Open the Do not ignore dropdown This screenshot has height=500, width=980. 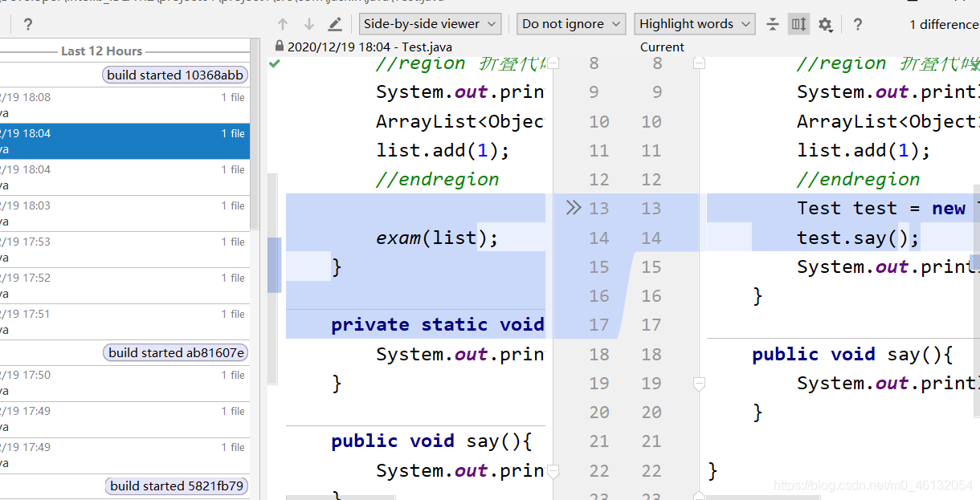click(x=570, y=24)
